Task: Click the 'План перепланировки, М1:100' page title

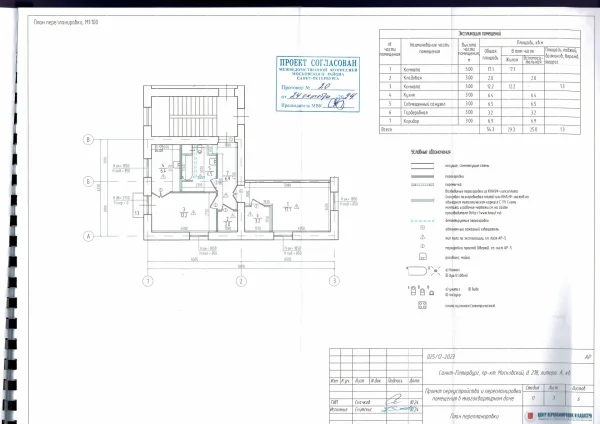Action: 66,22
